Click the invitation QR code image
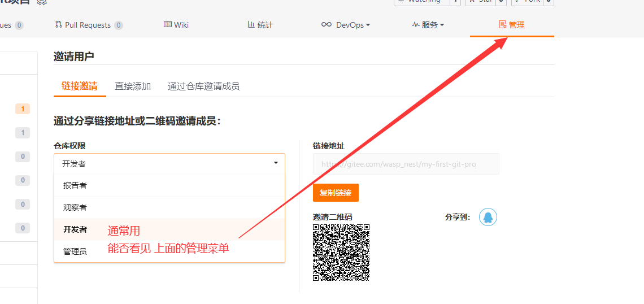Image resolution: width=644 pixels, height=304 pixels. point(341,253)
